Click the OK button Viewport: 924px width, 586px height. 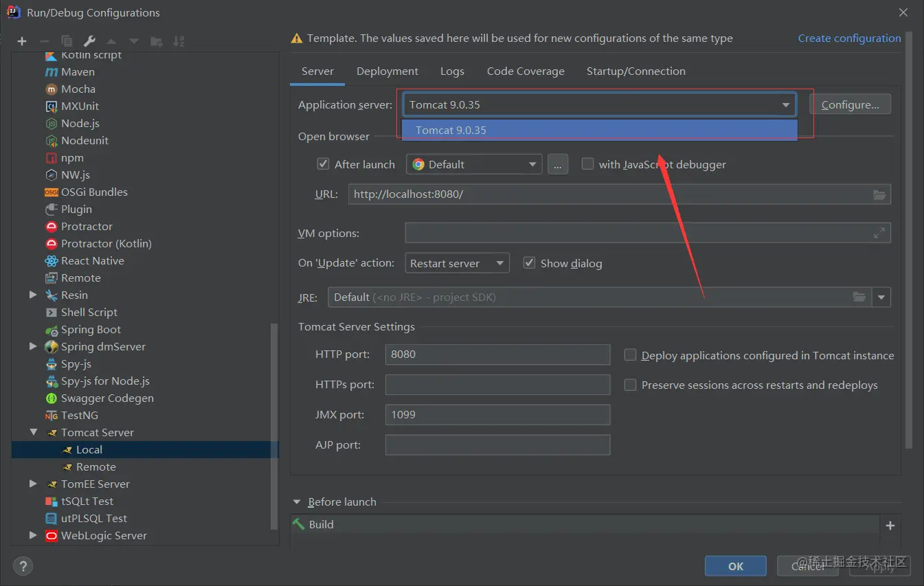pos(736,566)
